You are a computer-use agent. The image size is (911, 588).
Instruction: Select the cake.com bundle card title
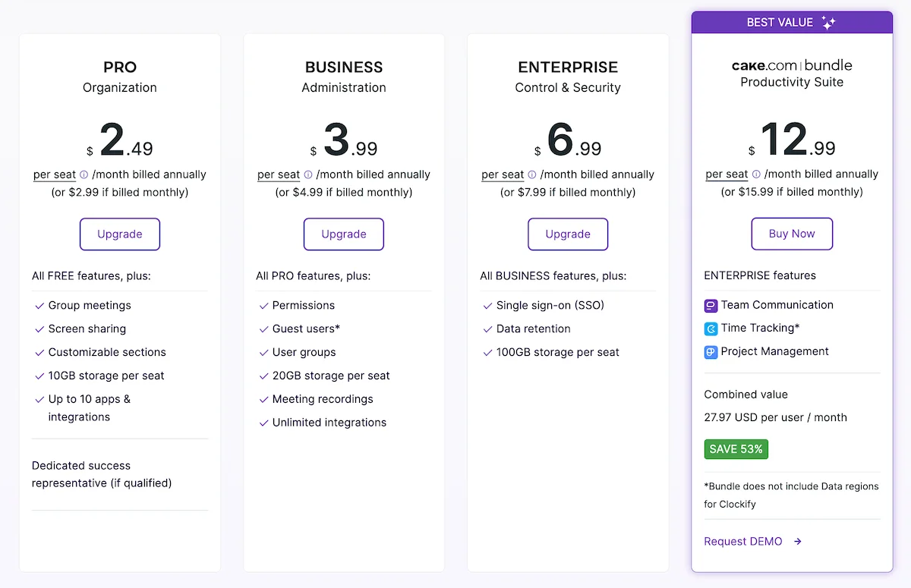click(x=792, y=65)
